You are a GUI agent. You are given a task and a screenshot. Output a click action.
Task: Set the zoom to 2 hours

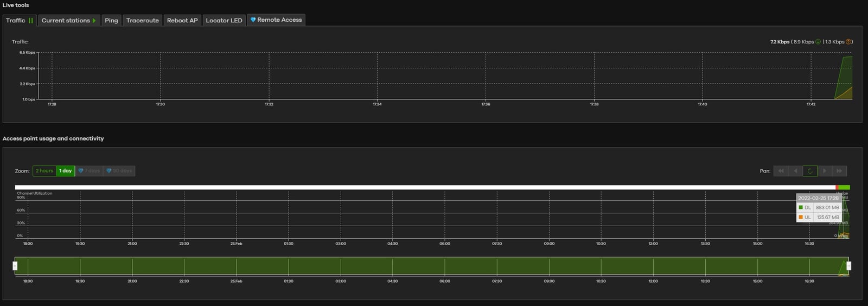coord(44,171)
